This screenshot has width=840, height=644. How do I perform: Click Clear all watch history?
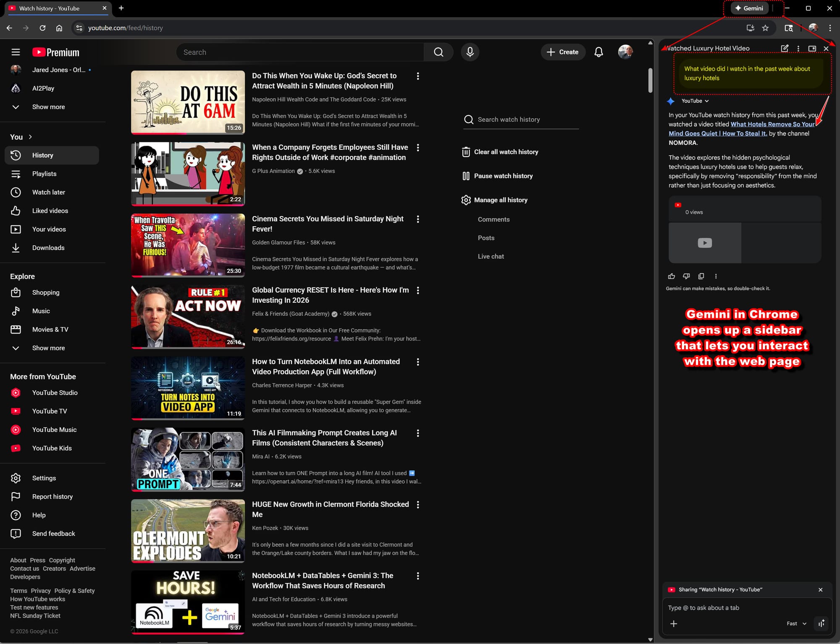tap(506, 152)
